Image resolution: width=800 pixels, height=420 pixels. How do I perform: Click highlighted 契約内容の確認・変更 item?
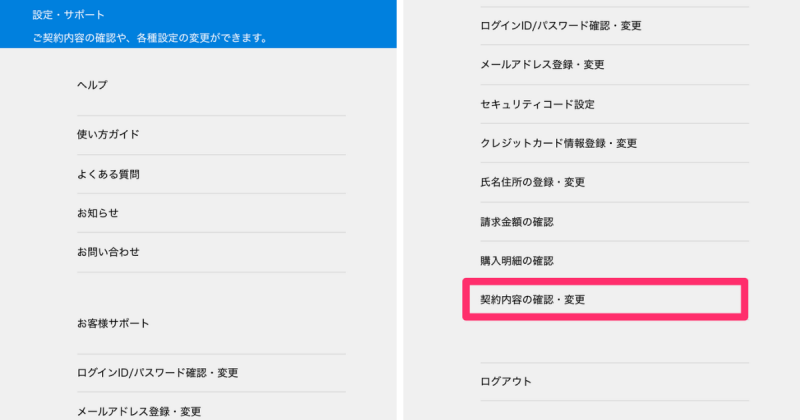click(533, 300)
